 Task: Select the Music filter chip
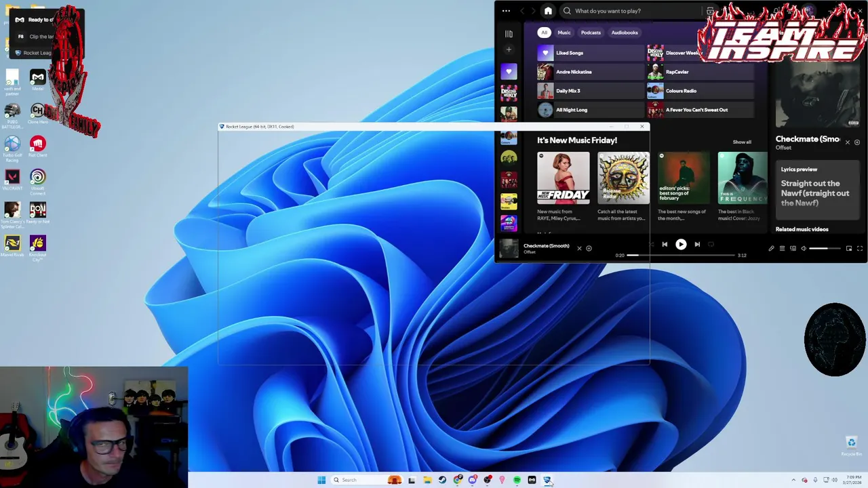coord(564,33)
